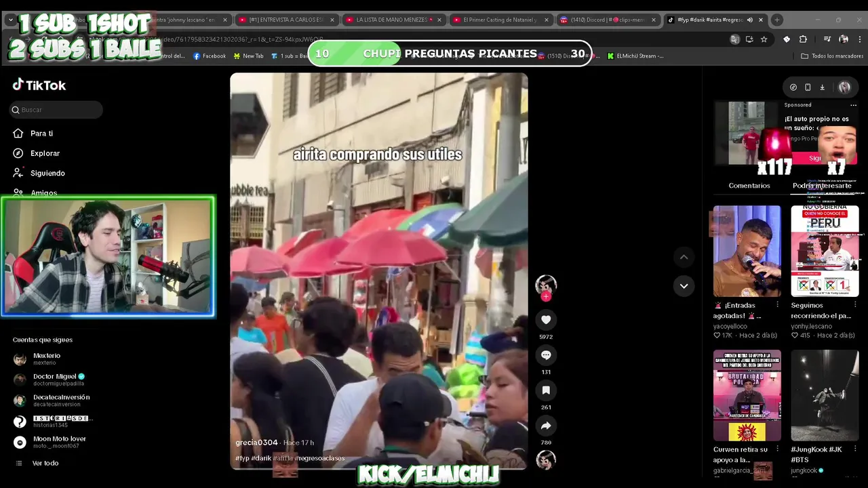Click the TikTok logo
The width and height of the screenshot is (868, 488).
point(39,85)
